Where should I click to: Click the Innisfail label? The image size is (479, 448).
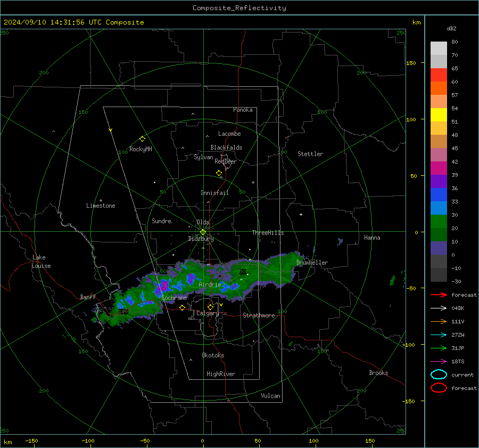click(x=214, y=193)
